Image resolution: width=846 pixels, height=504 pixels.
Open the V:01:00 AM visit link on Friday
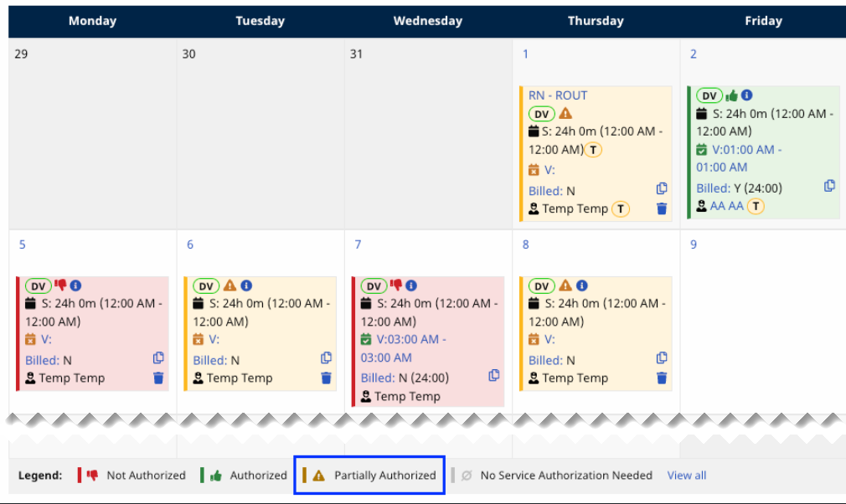point(744,149)
